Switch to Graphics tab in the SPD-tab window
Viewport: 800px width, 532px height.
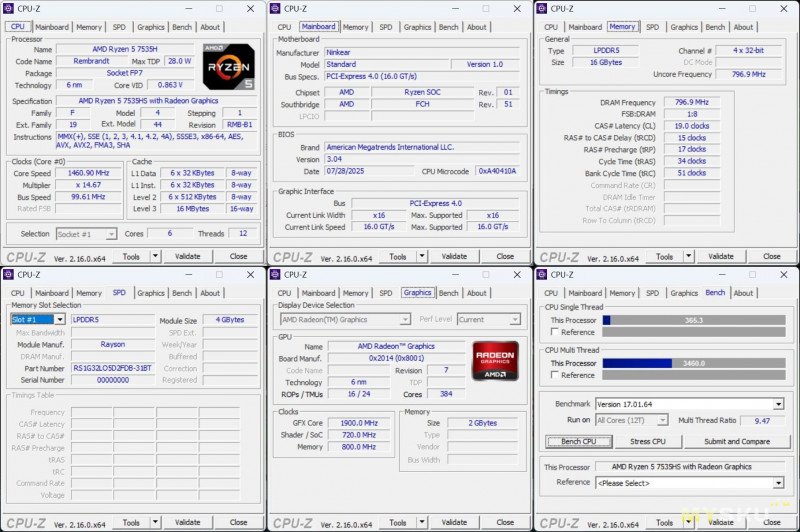point(151,293)
